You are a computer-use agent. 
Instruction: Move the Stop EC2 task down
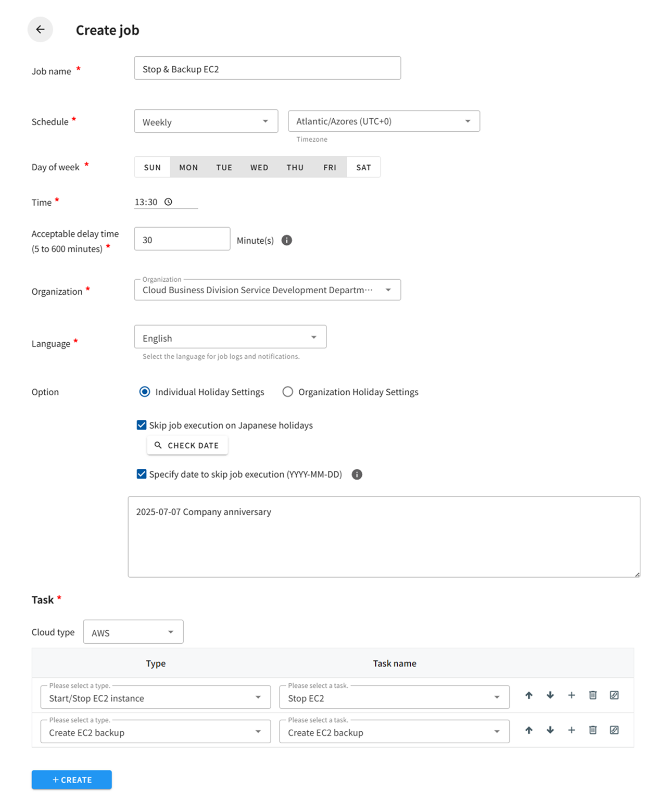pos(550,695)
